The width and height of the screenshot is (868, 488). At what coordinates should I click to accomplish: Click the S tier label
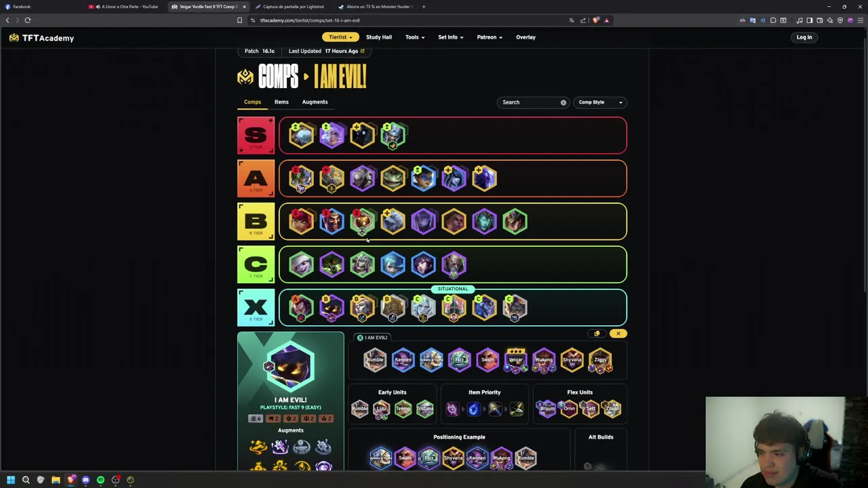(x=256, y=136)
